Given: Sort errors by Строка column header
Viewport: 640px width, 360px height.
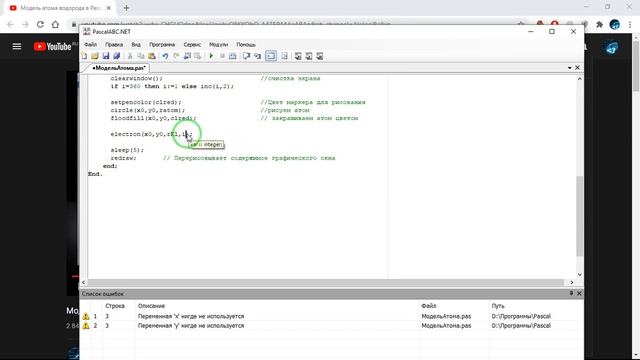Looking at the screenshot, I should coord(115,306).
